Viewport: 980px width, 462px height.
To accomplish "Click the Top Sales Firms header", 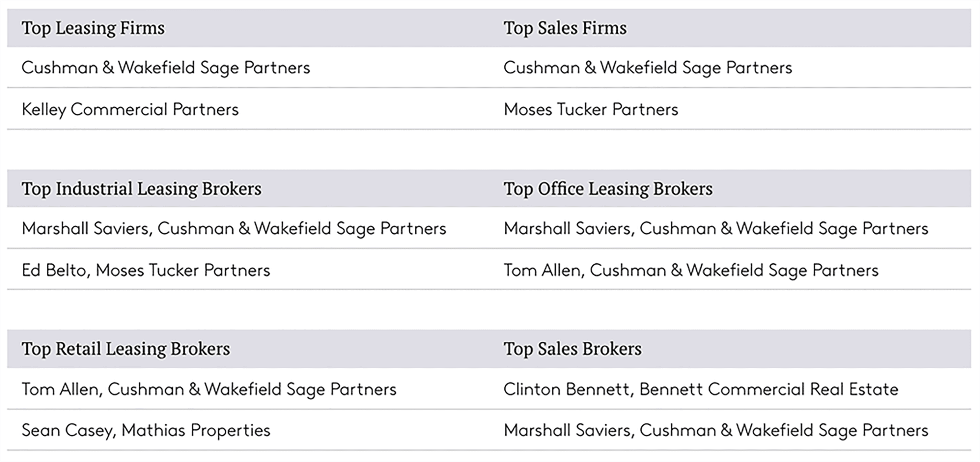I will (x=565, y=28).
